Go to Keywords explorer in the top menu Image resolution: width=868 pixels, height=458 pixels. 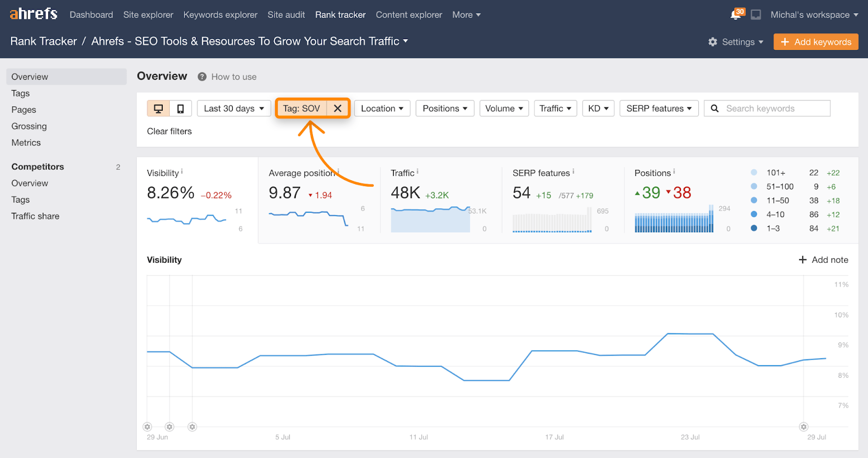(220, 15)
